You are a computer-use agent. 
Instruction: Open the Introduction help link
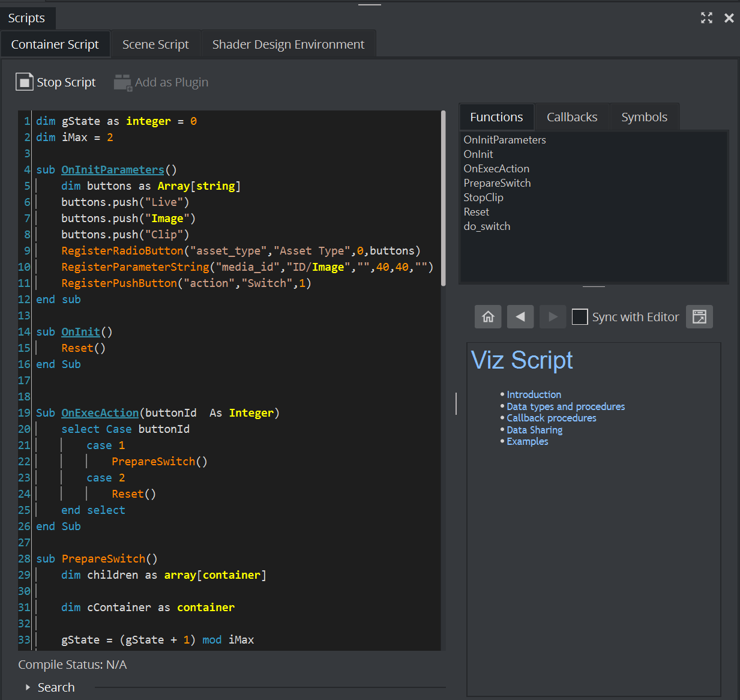pyautogui.click(x=534, y=394)
